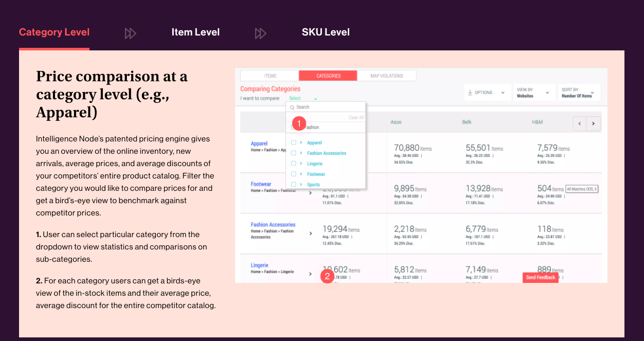Select Sports label in dropdown list
Screen dimensions: 644x341
point(313,184)
